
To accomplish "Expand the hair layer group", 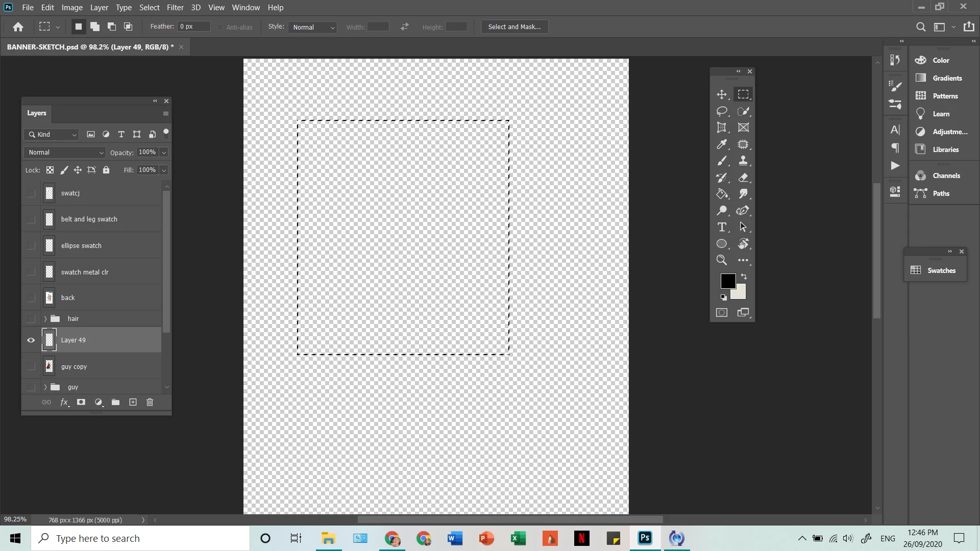I will [x=45, y=319].
